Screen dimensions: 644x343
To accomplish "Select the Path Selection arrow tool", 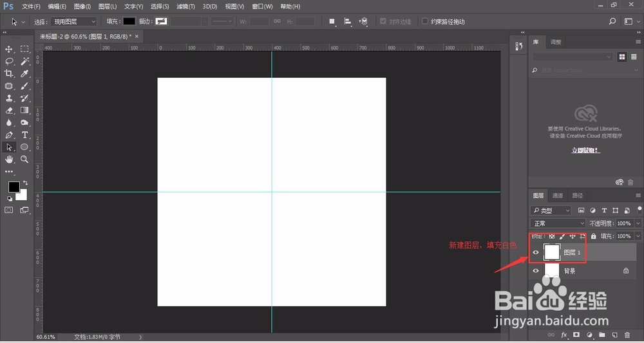I will coord(8,147).
